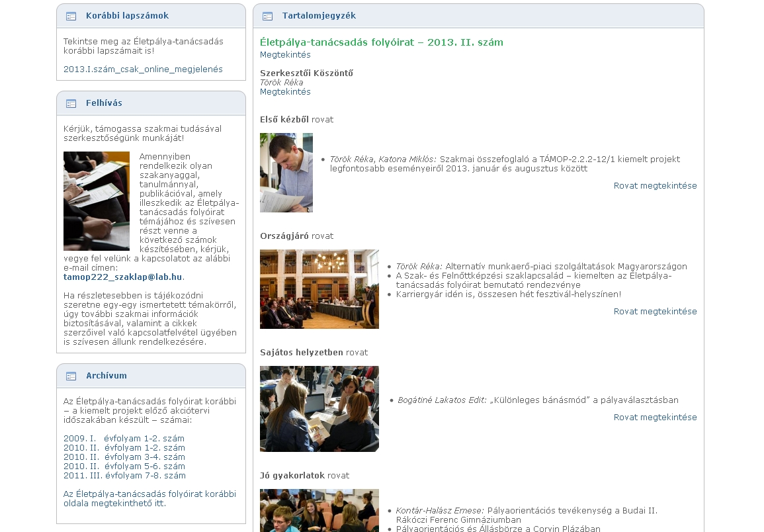Click the Felhívás panel icon
The height and width of the screenshot is (532, 764).
click(71, 103)
